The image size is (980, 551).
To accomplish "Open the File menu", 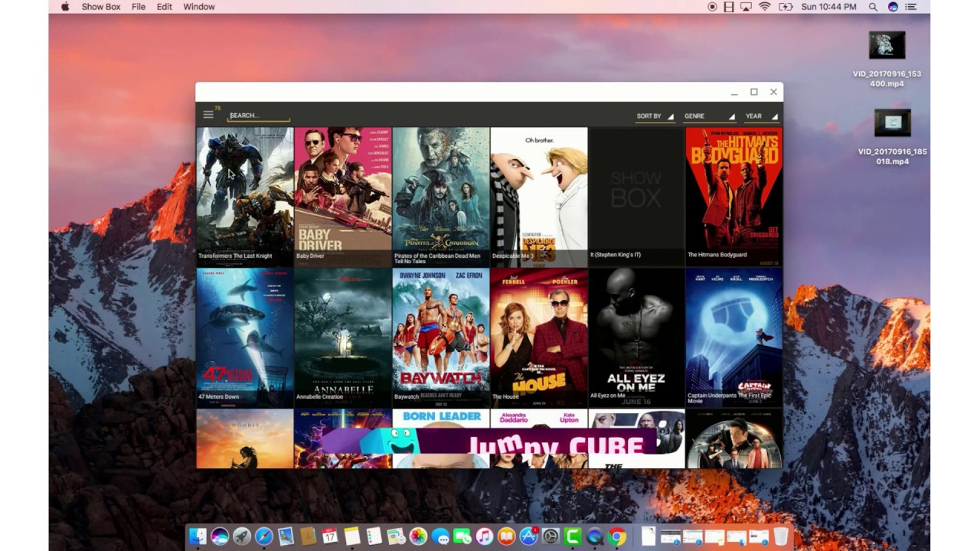I will pos(139,7).
